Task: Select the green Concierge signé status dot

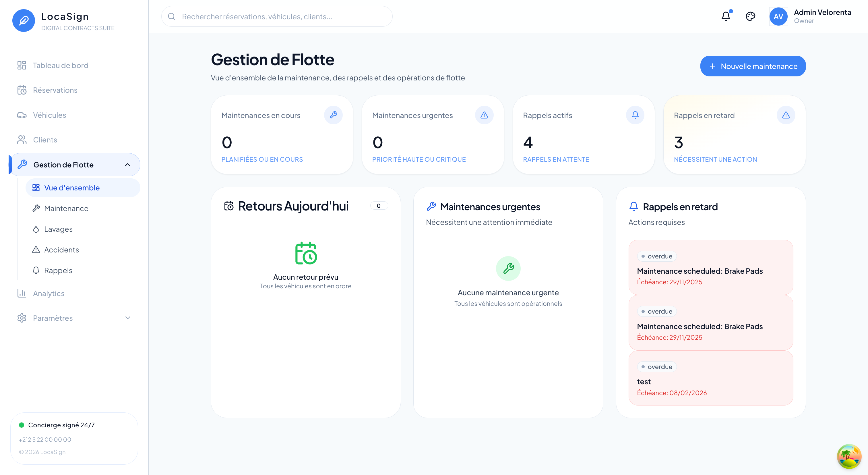Action: pos(21,425)
